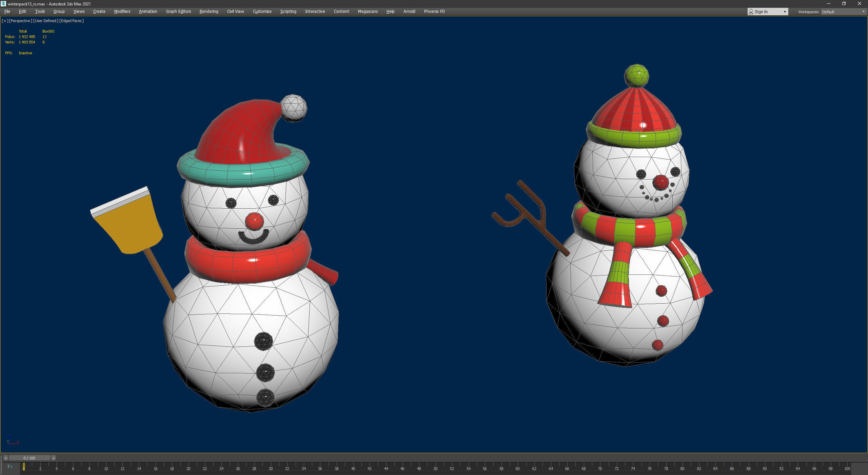Open the Rendering menu
The height and width of the screenshot is (475, 868).
click(x=209, y=12)
